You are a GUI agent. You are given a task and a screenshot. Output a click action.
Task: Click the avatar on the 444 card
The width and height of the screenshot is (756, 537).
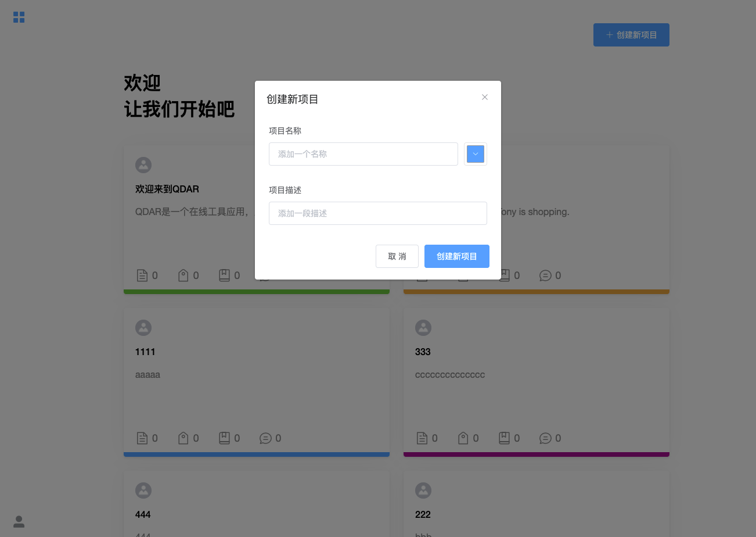(143, 490)
